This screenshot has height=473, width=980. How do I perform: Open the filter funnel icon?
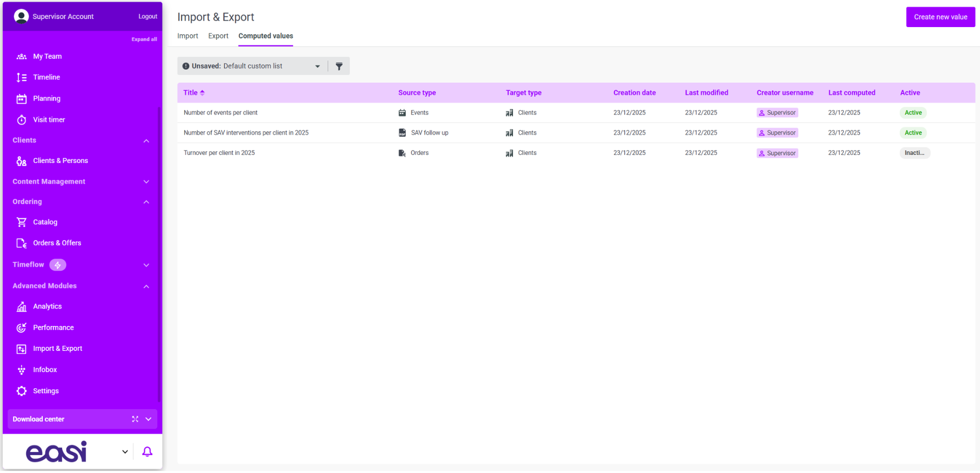pos(339,66)
